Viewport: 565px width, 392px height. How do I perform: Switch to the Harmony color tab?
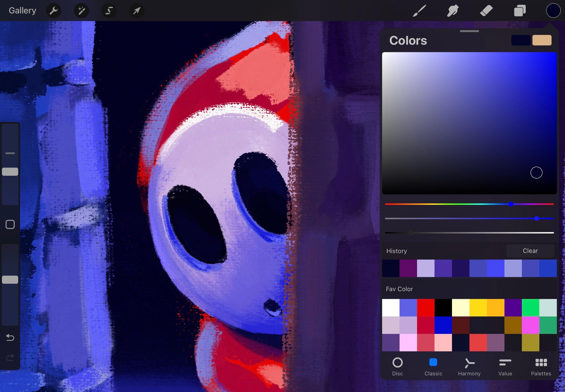click(469, 367)
